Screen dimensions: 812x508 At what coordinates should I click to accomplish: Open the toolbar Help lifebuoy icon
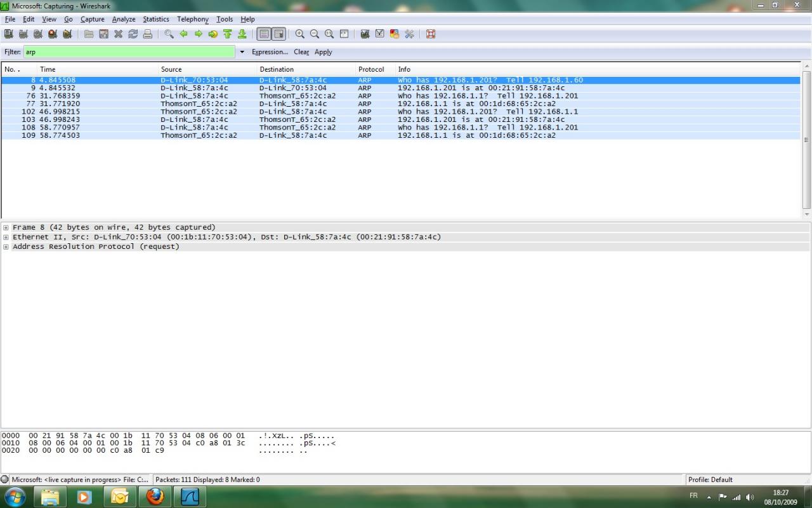(431, 34)
